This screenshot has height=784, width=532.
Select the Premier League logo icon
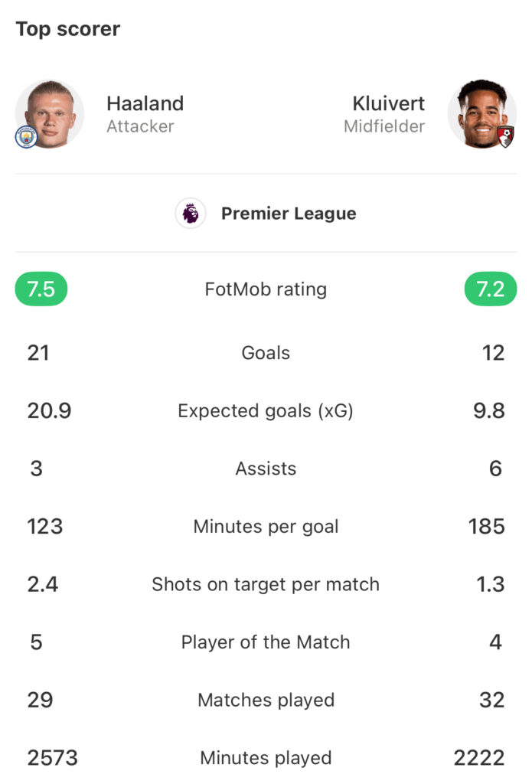pos(191,214)
